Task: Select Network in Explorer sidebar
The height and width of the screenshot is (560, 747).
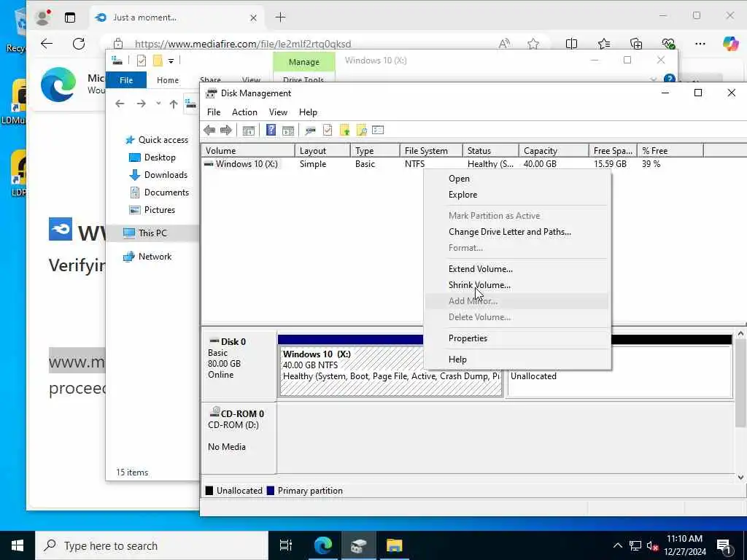Action: (155, 256)
